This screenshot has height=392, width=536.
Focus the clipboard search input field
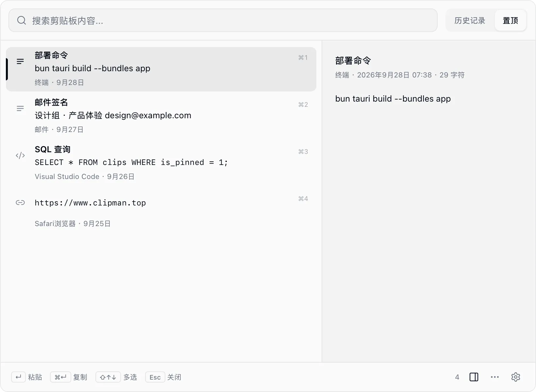tap(223, 21)
